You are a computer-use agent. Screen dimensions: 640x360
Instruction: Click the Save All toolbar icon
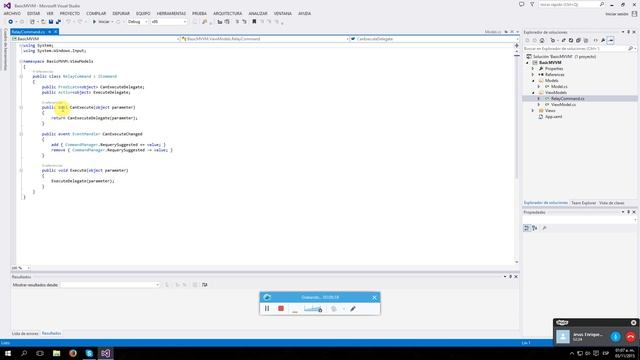click(x=58, y=22)
